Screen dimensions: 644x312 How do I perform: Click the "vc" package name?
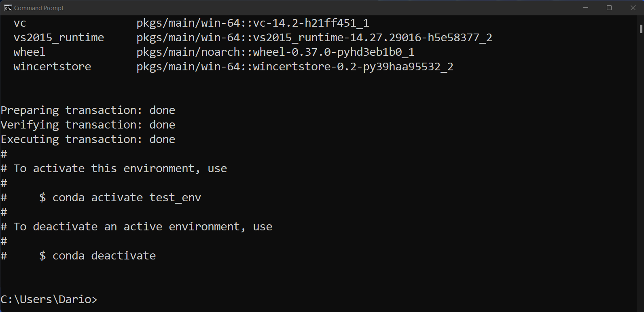coord(20,23)
